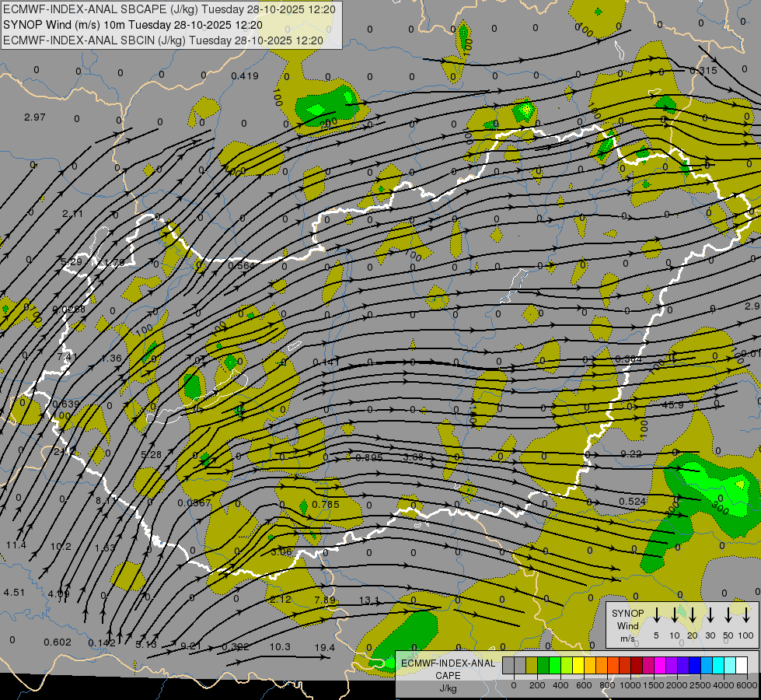Select the SYNOP Wind 10m title line
Image resolution: width=761 pixels, height=700 pixels.
pos(133,25)
